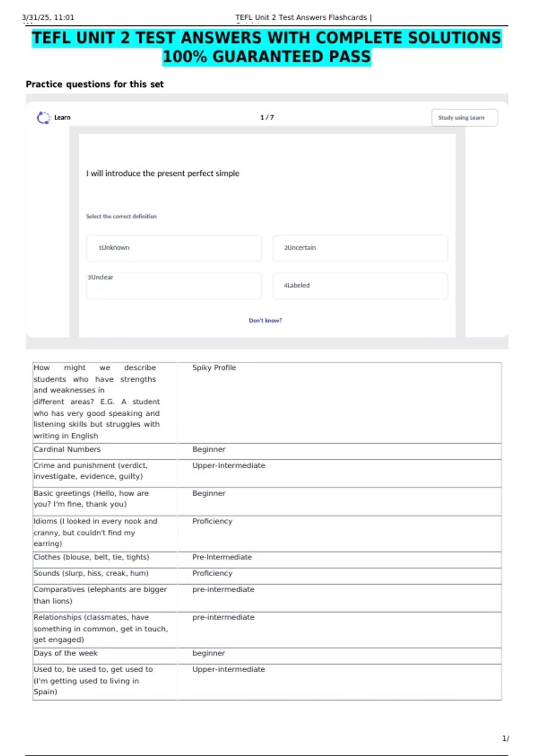534x756 pixels.
Task: Click the Don't know? link
Action: 265,320
